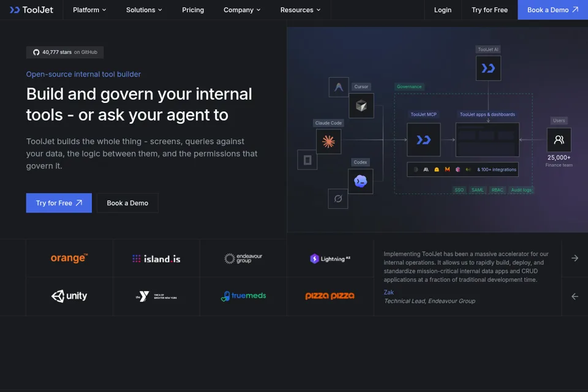The image size is (588, 392).
Task: Click the Open-source internal tool builder tagline
Action: (84, 74)
